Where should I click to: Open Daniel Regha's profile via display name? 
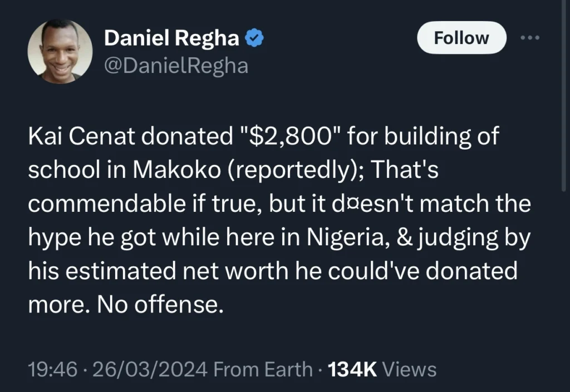coord(171,37)
